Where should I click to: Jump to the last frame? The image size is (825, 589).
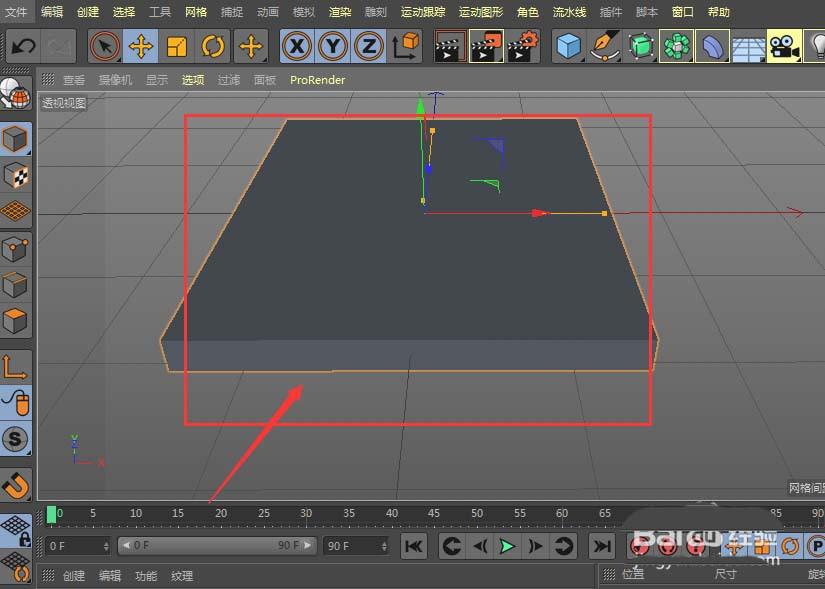click(x=601, y=546)
